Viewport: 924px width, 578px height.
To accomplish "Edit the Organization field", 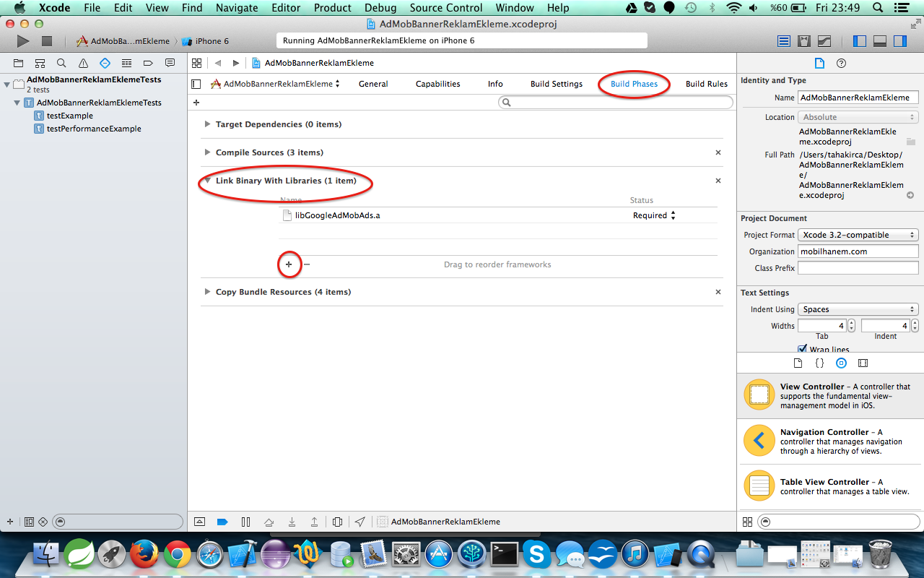I will (858, 251).
